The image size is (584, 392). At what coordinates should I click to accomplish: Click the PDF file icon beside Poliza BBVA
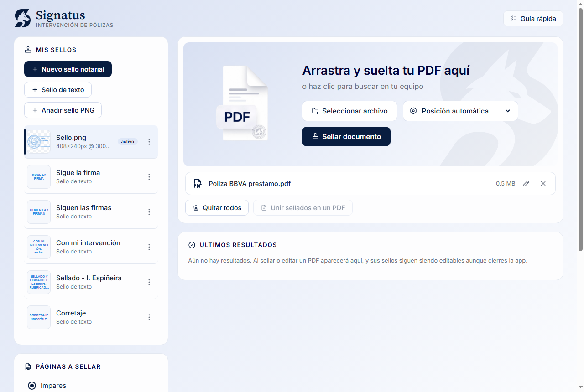[x=197, y=184]
